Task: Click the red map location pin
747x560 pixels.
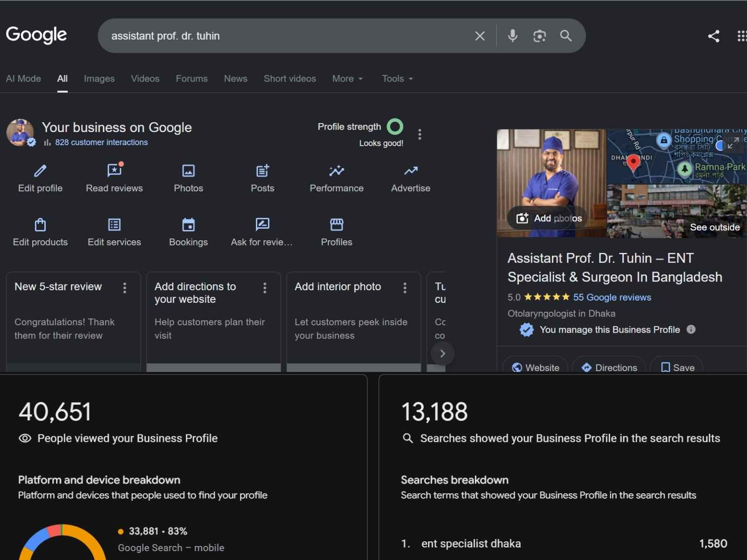Action: pos(633,163)
